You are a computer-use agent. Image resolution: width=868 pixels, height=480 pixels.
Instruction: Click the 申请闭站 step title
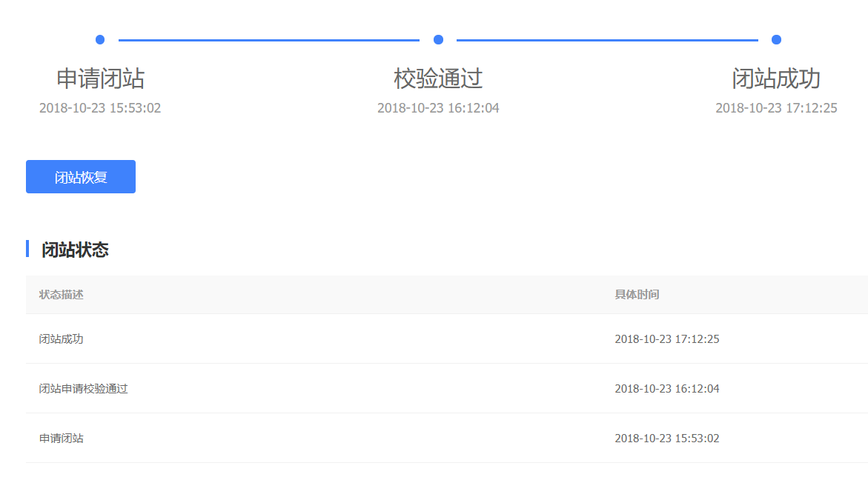coord(100,79)
